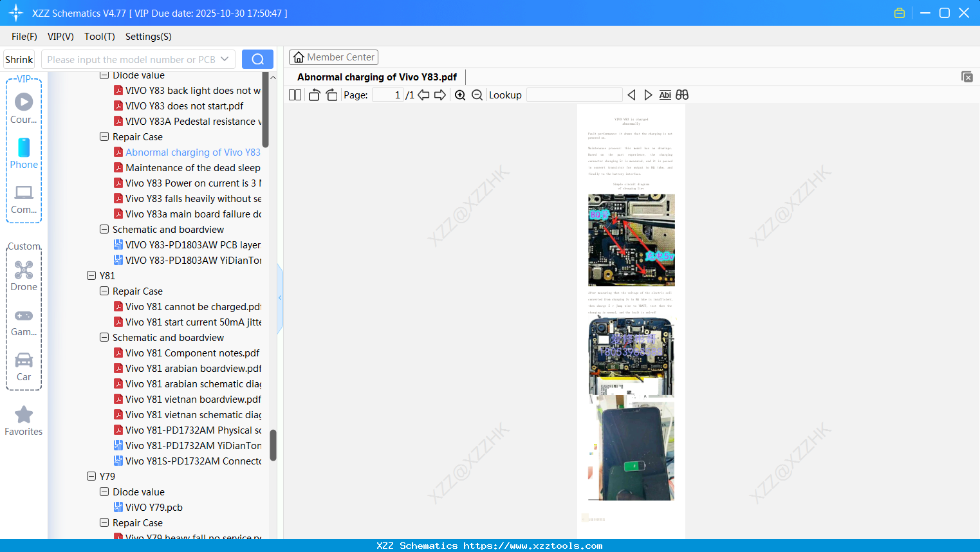Image resolution: width=980 pixels, height=552 pixels.
Task: Open the Tool(T) menu
Action: click(100, 37)
